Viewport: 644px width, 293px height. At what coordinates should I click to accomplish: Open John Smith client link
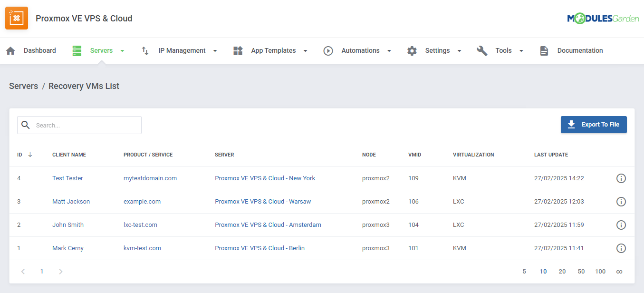(68, 225)
